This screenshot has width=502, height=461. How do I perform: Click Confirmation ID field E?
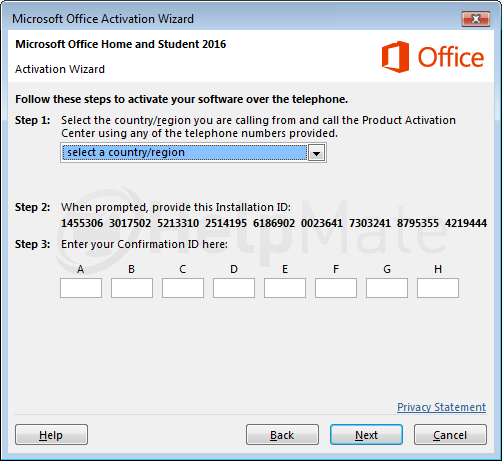[x=285, y=288]
